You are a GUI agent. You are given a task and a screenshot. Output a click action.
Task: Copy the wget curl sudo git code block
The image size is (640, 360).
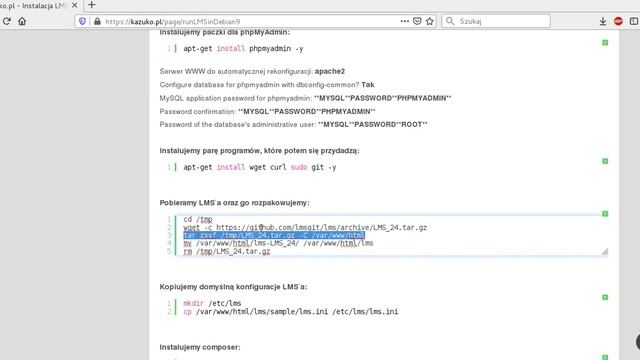(x=605, y=161)
